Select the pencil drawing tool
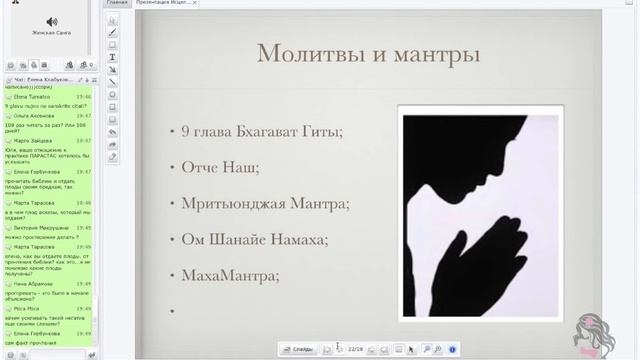Viewport: 640px width, 360px height. coord(113,33)
